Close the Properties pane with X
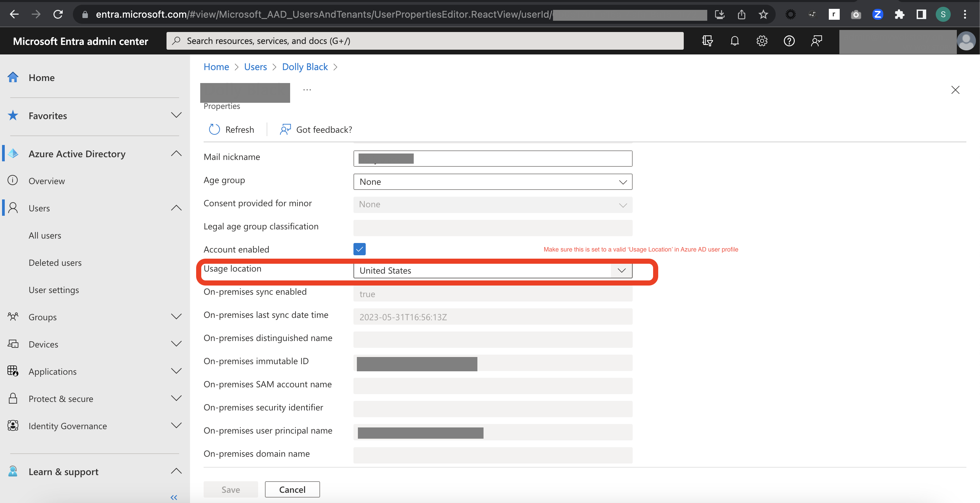Image resolution: width=980 pixels, height=503 pixels. click(955, 90)
